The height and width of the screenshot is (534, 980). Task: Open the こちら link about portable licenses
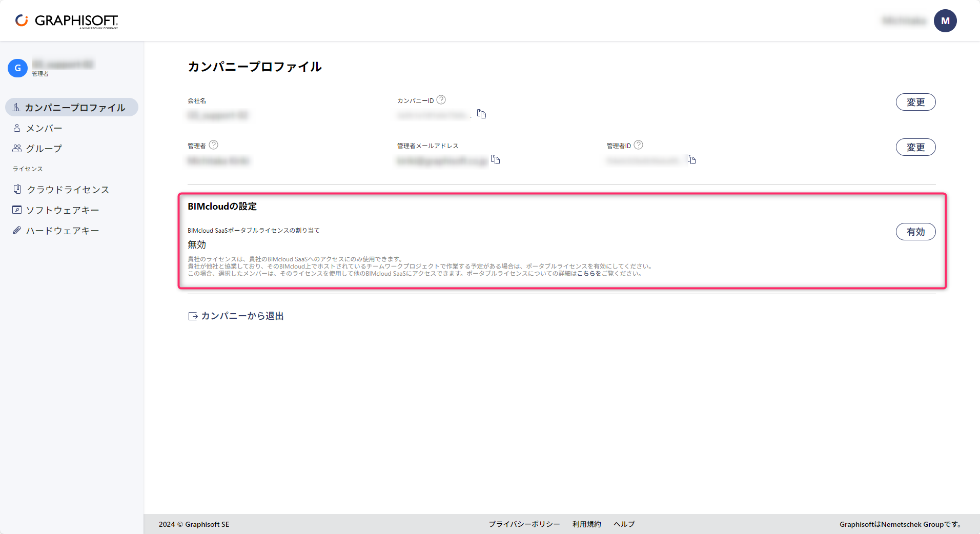coord(589,274)
